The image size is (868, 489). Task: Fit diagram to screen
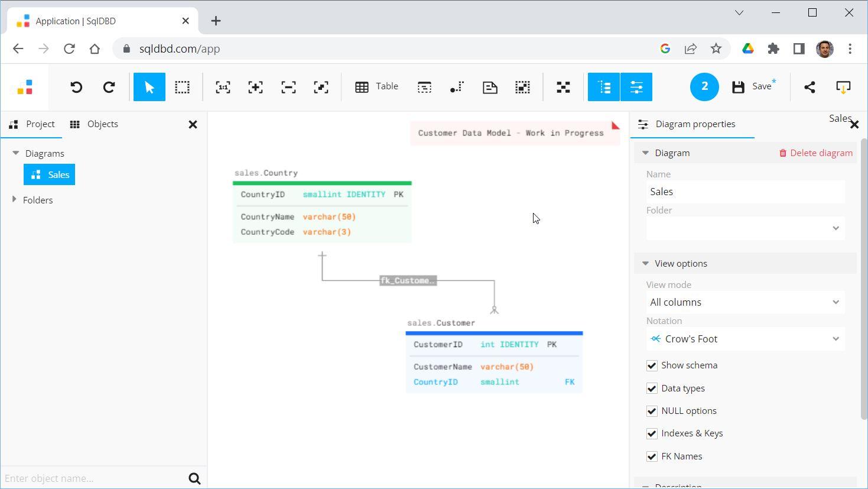321,88
